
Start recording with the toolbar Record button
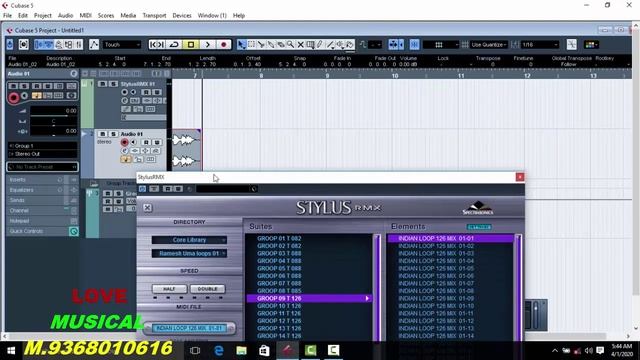coord(224,44)
